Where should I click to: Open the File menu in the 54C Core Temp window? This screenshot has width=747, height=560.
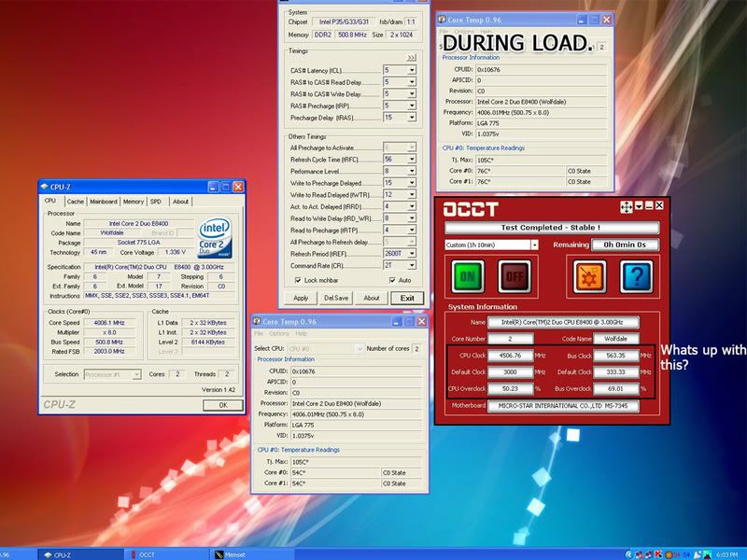(x=259, y=334)
